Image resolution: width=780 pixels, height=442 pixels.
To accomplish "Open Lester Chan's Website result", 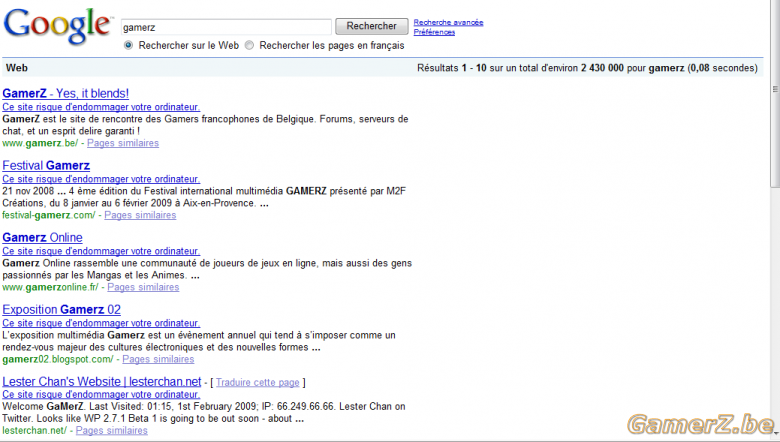I will tap(101, 382).
